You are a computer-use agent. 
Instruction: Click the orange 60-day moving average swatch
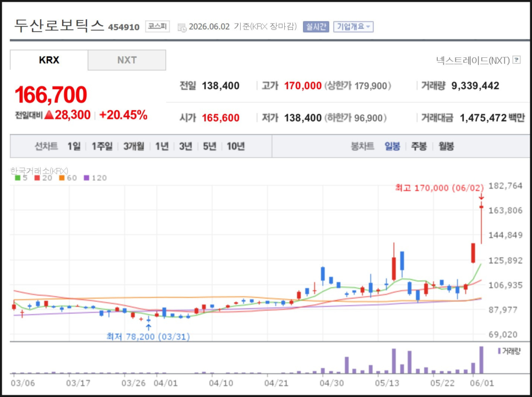pyautogui.click(x=62, y=178)
